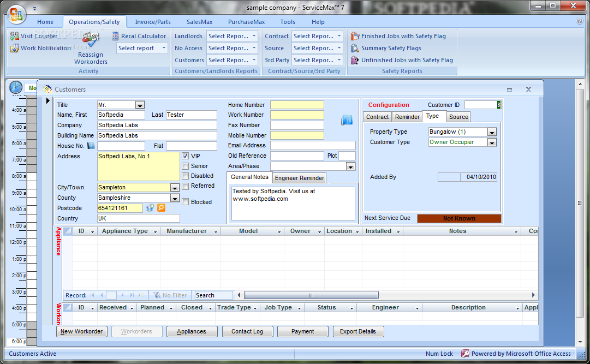Tick the Senior checkbox

point(185,166)
